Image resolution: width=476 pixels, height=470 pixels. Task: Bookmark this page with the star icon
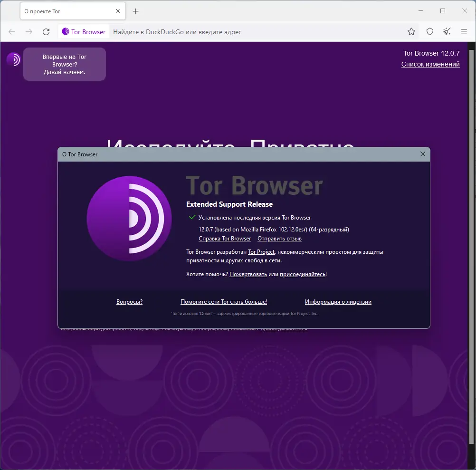(411, 31)
